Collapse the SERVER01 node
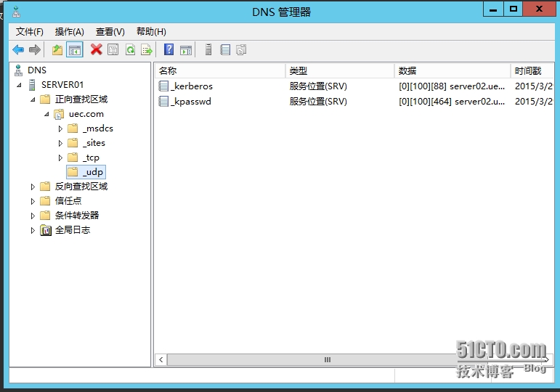This screenshot has height=392, width=560. (x=19, y=85)
